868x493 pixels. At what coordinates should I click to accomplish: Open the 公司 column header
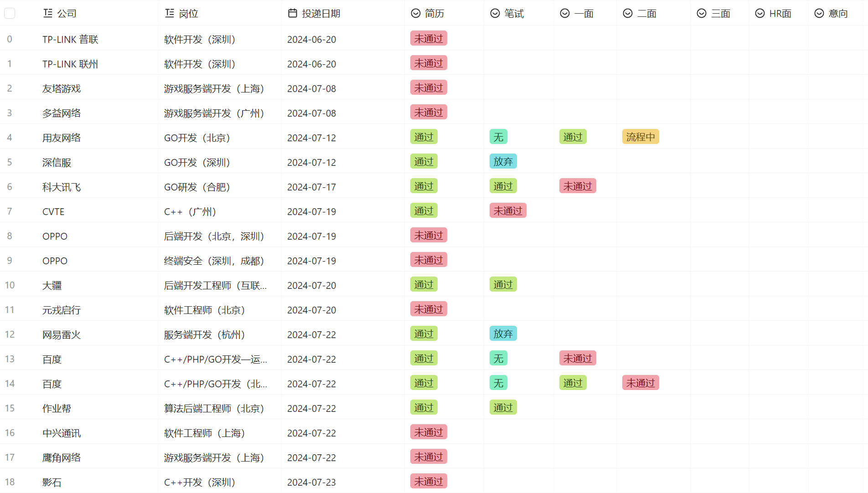point(98,13)
